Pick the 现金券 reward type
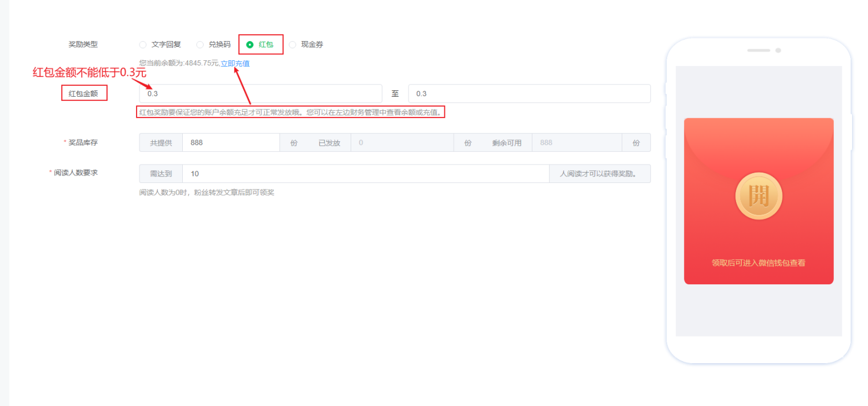 [x=292, y=44]
